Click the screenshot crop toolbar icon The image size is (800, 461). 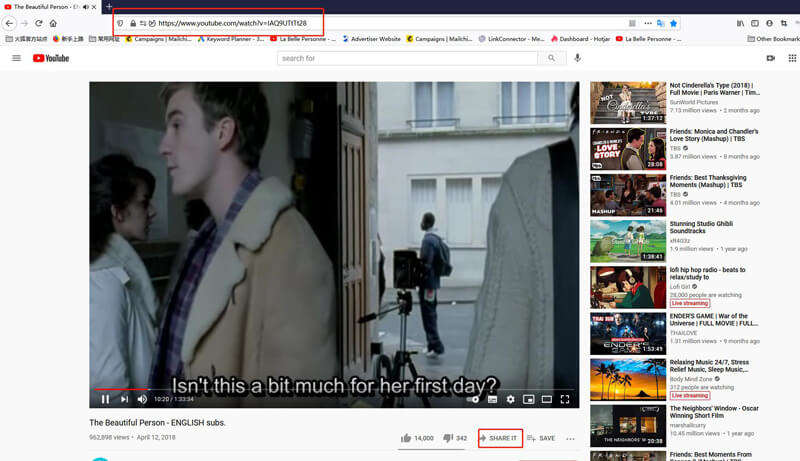tap(784, 23)
